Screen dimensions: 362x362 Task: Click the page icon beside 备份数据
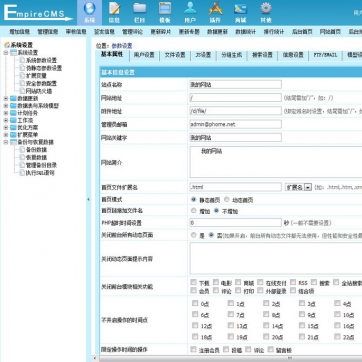(22, 150)
